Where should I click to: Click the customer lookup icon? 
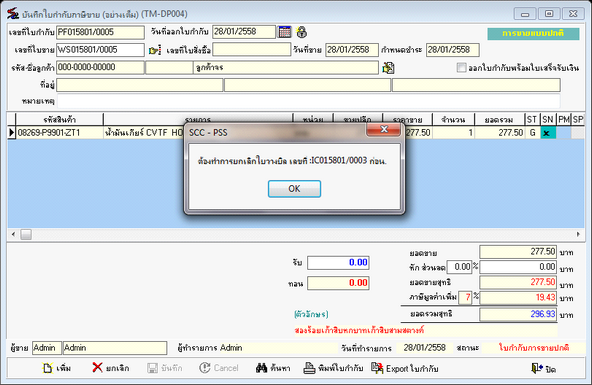(388, 68)
